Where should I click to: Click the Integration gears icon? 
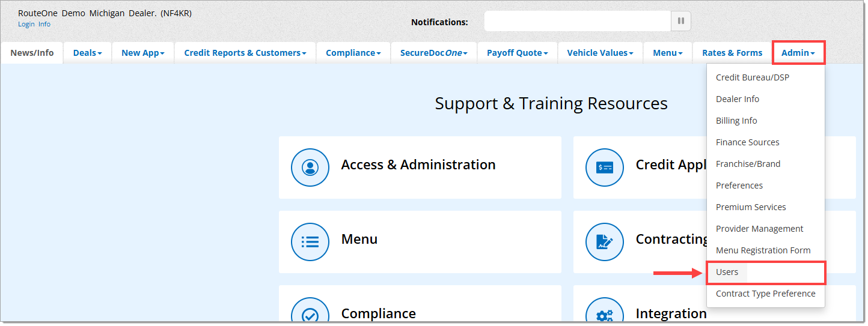coord(604,315)
